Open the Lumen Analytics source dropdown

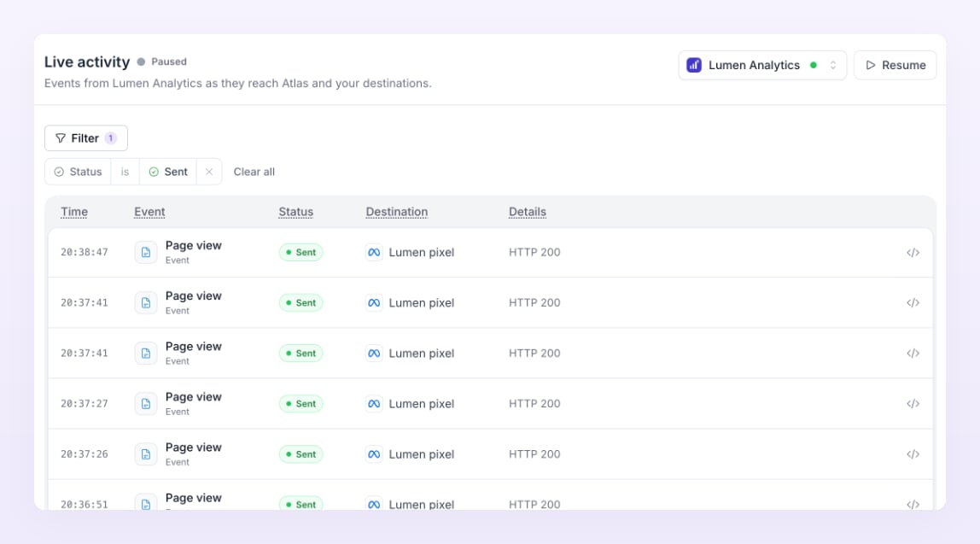click(761, 65)
